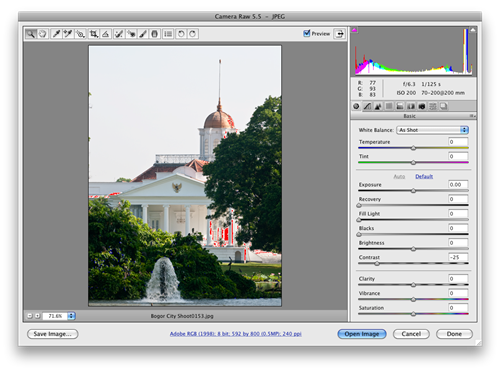Screen dimensions: 500x371
Task: Click the zoom percentage field
Action: coord(55,316)
